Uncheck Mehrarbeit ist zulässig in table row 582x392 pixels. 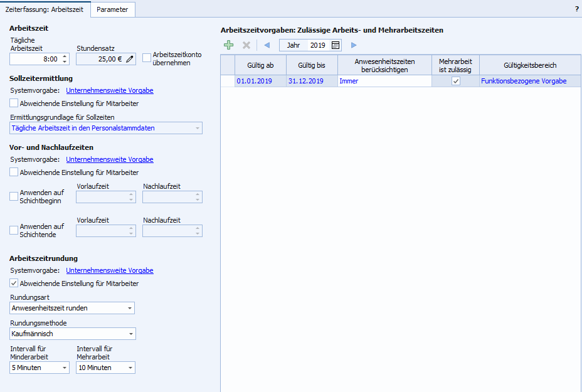pyautogui.click(x=456, y=81)
